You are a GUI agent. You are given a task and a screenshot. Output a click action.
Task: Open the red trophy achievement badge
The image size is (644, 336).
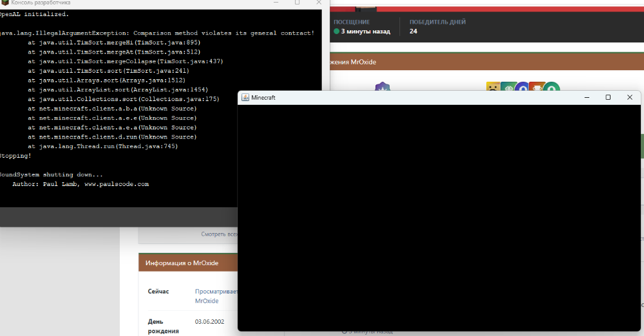pos(536,87)
